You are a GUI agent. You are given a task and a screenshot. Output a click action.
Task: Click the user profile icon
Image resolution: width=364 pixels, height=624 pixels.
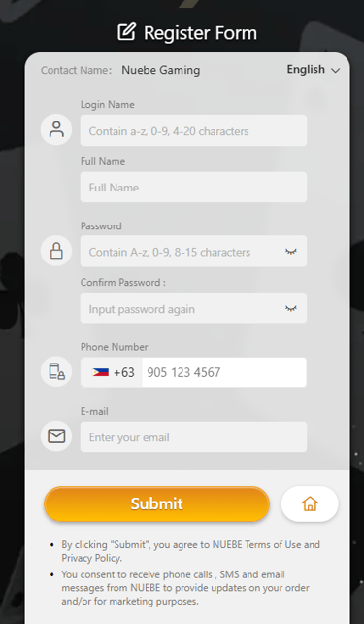(56, 129)
